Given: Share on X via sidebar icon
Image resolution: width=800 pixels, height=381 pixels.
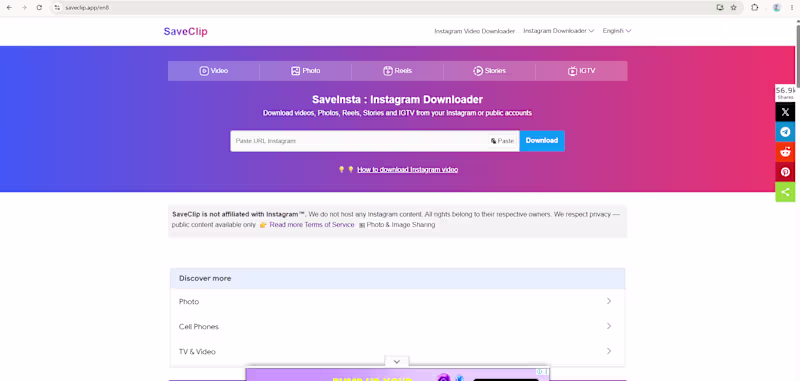Looking at the screenshot, I should coord(785,112).
